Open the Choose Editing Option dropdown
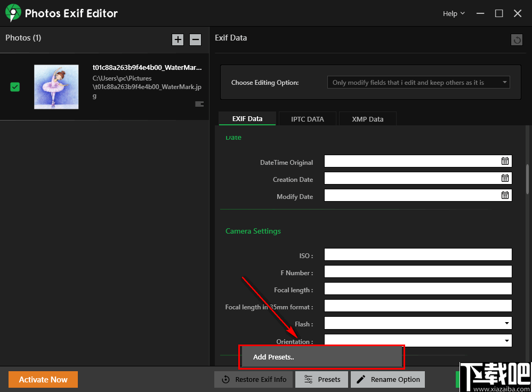Image resolution: width=532 pixels, height=392 pixels. (418, 82)
